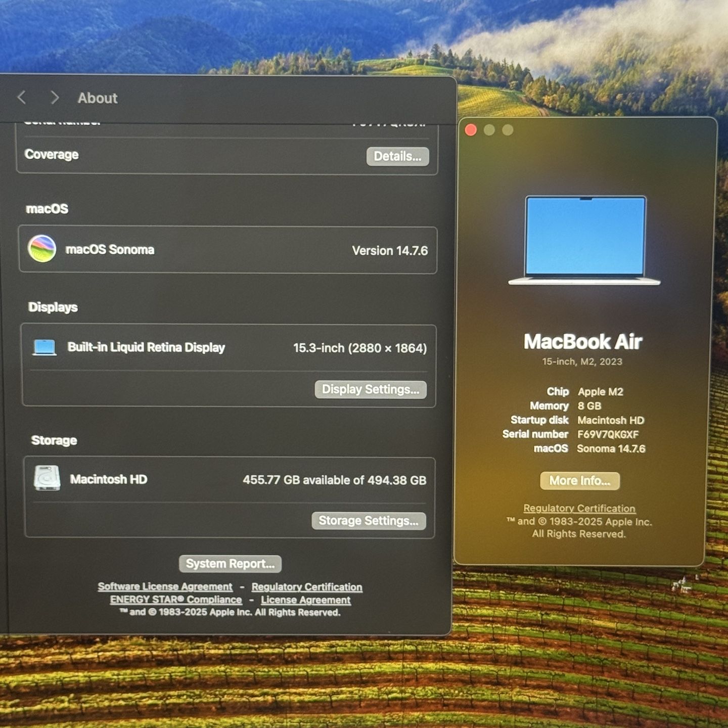Select the Version 14.7.6 text

(x=390, y=251)
